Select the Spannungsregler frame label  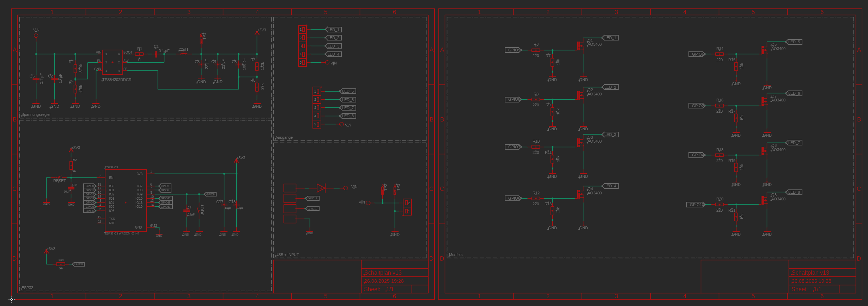[36, 114]
